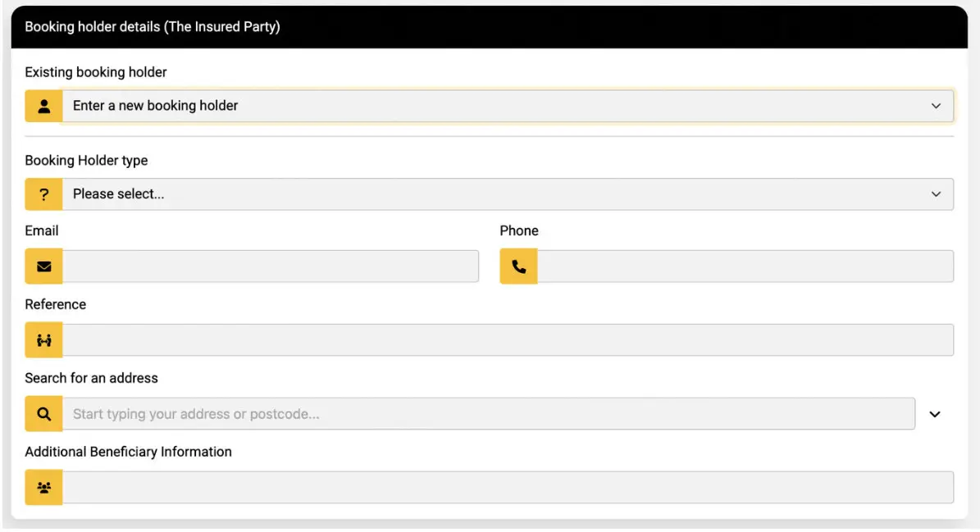This screenshot has height=532, width=980.
Task: Select the Additional Beneficiary Information text field
Action: tap(508, 487)
